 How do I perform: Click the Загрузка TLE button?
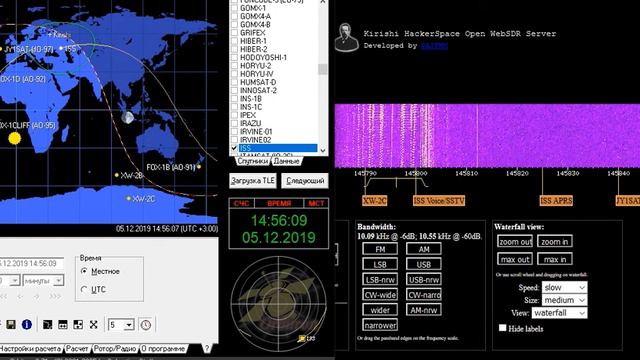coord(253,180)
